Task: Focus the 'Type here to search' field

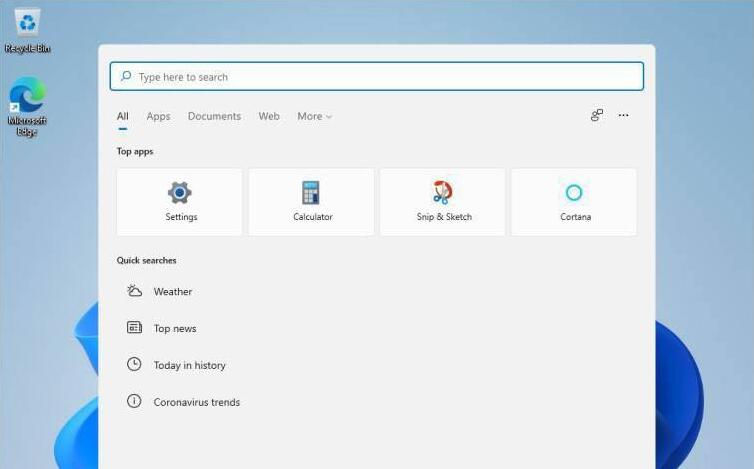Action: pos(377,76)
